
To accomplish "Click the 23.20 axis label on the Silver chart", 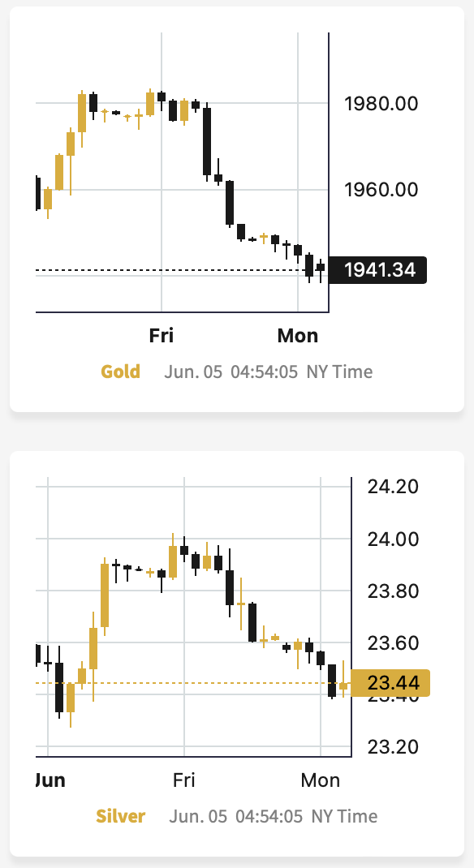I will (x=393, y=747).
